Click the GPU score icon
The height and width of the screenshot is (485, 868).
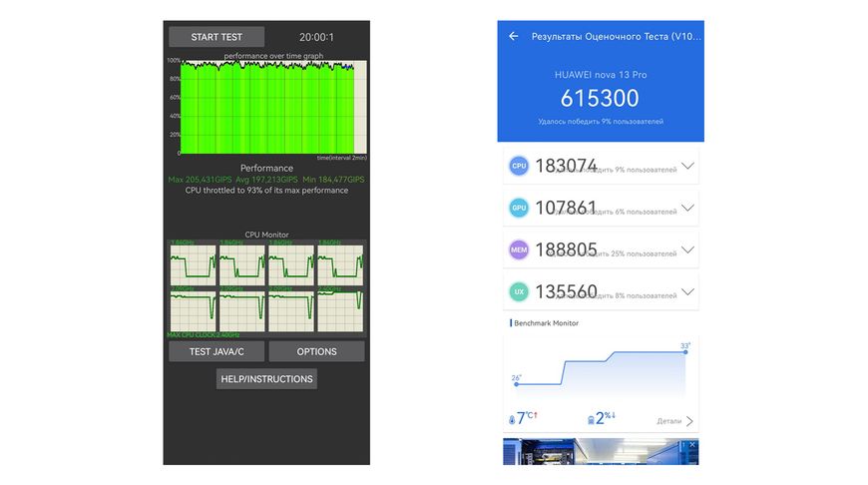tap(519, 208)
